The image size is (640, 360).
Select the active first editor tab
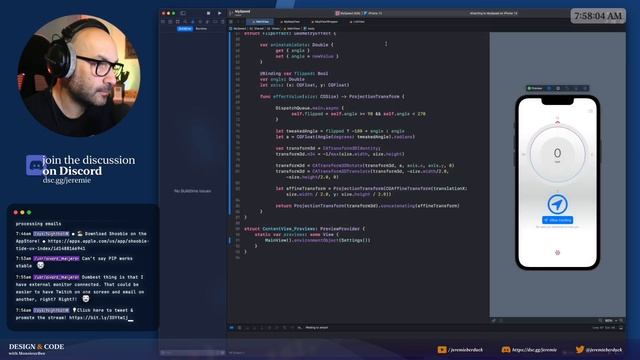tap(260, 22)
